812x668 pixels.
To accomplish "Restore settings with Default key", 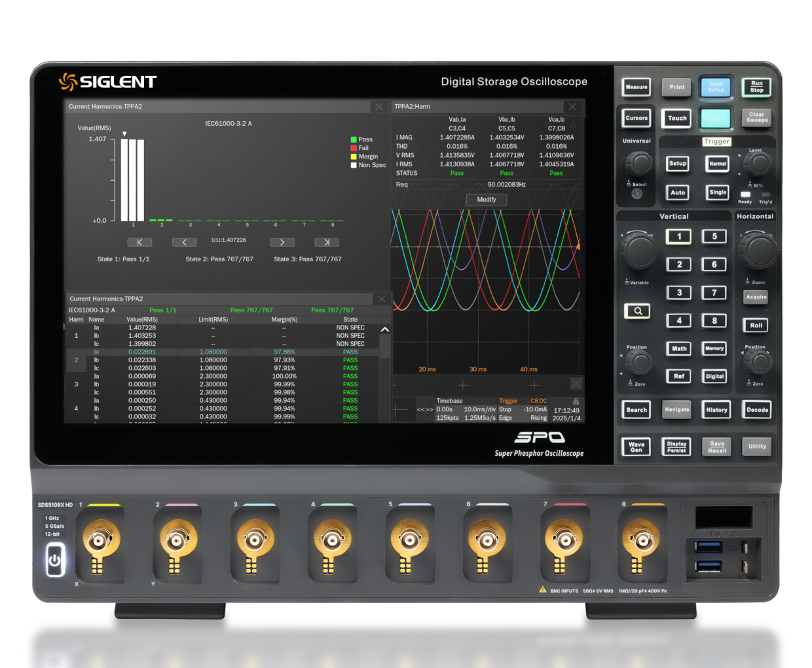I will point(716,119).
